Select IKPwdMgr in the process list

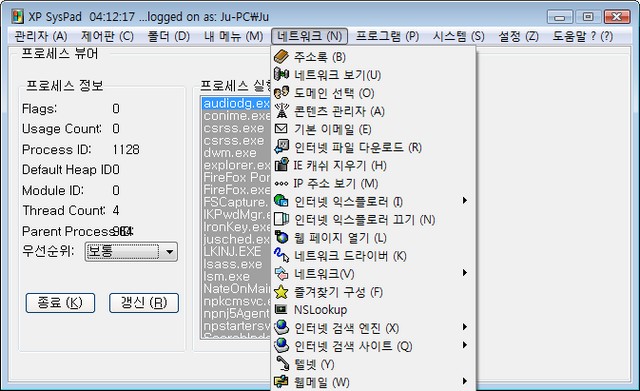[x=236, y=215]
